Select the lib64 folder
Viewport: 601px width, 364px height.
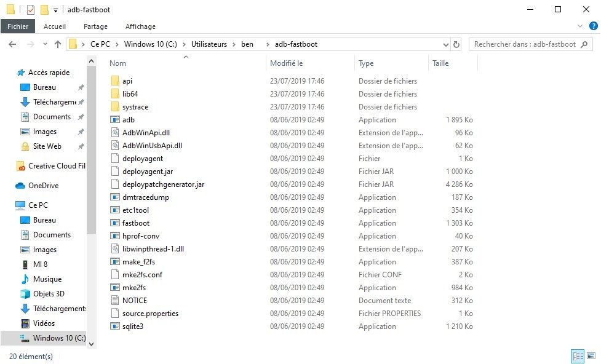[x=130, y=94]
